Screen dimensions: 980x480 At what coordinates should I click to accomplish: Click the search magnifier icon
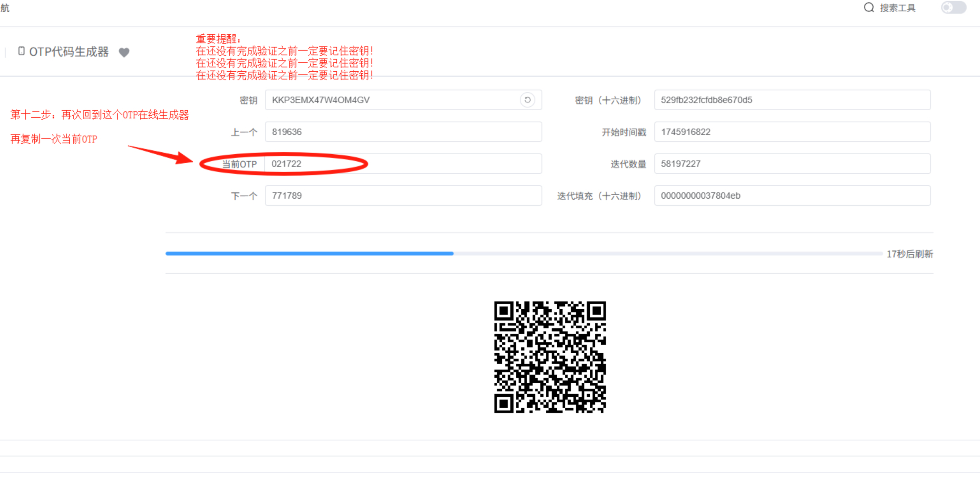click(869, 8)
